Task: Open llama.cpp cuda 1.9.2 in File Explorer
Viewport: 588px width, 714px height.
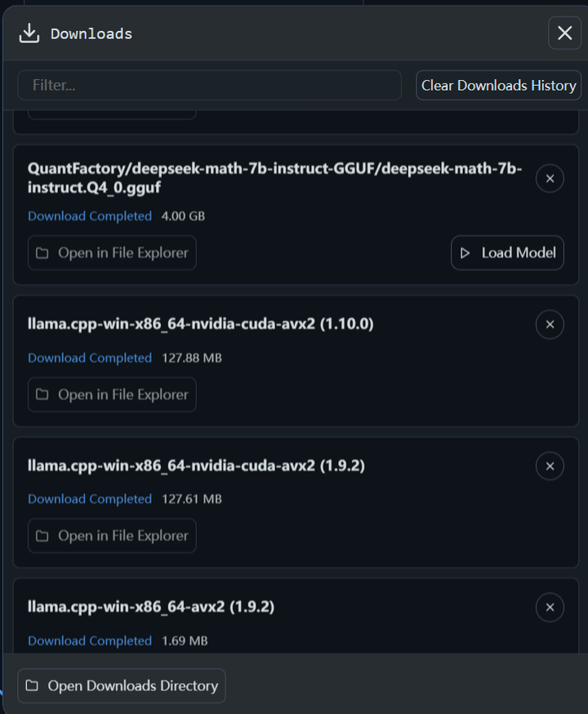Action: pyautogui.click(x=112, y=536)
